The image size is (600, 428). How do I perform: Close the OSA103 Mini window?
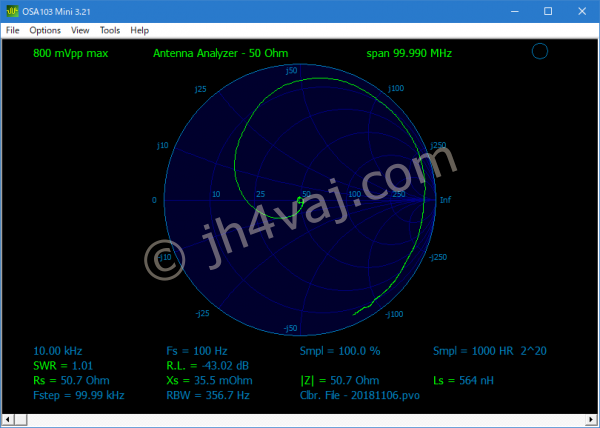point(582,11)
